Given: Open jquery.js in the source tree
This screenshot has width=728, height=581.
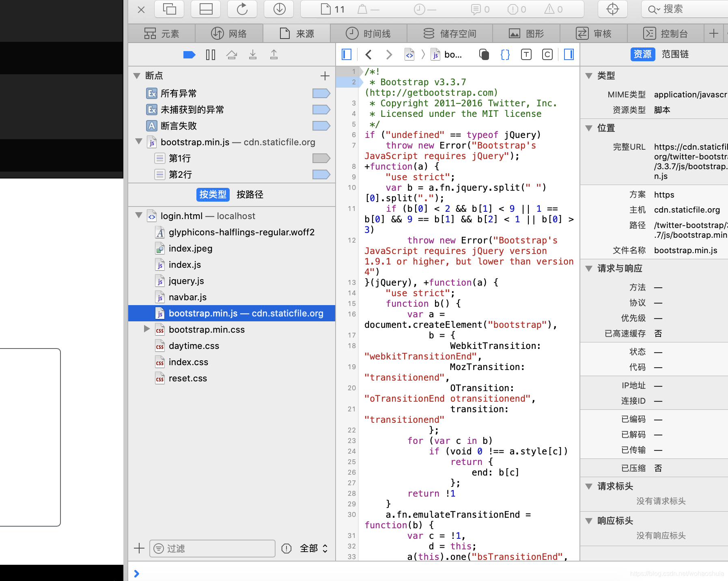Looking at the screenshot, I should (232, 281).
